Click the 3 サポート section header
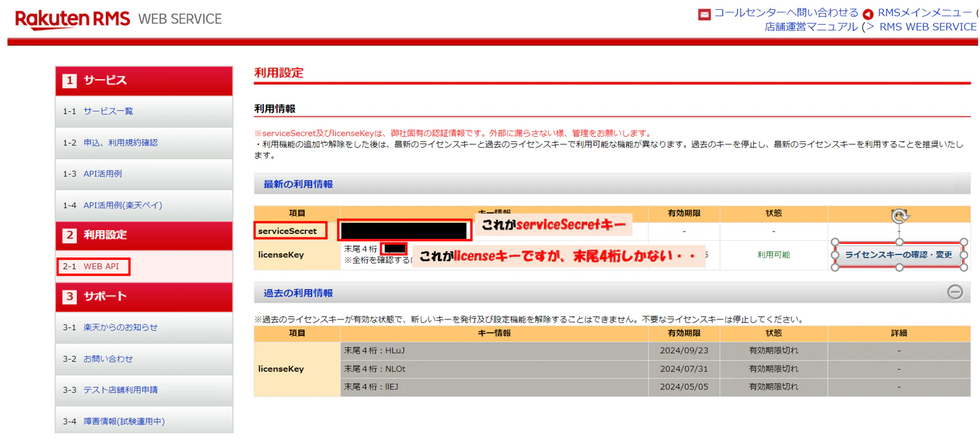The image size is (980, 445). click(x=144, y=296)
